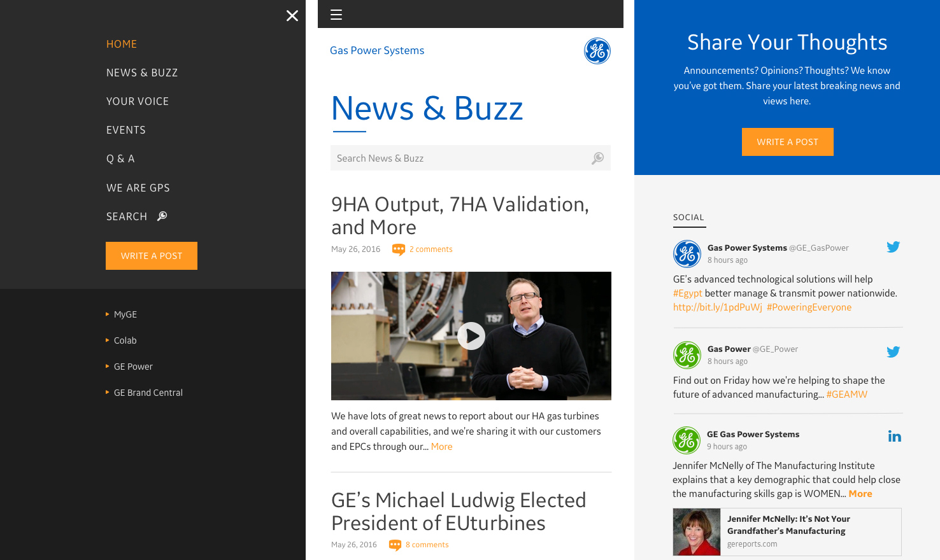Image resolution: width=940 pixels, height=560 pixels.
Task: Open the Jennifer McNelly article thumbnail
Action: 697,532
